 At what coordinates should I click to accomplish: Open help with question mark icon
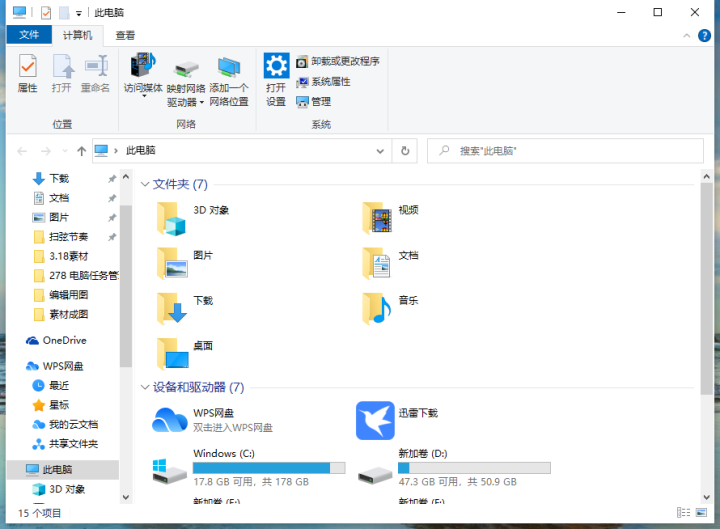[x=704, y=35]
